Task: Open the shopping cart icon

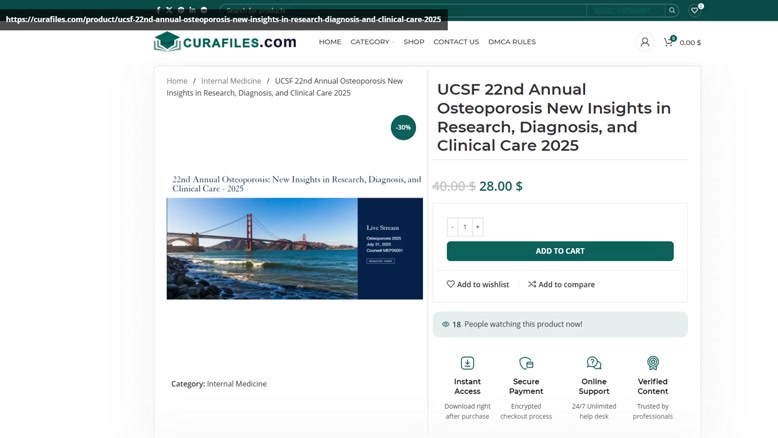Action: pos(668,42)
